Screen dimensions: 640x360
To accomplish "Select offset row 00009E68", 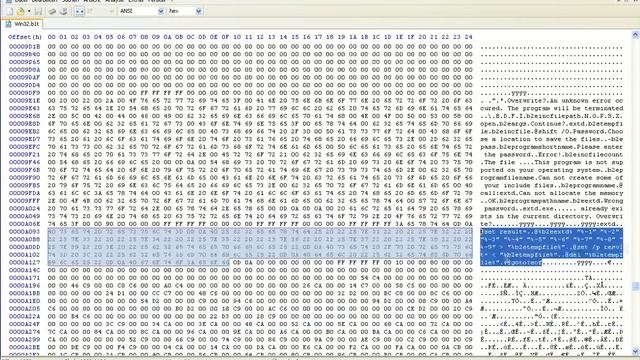I will pos(25,116).
